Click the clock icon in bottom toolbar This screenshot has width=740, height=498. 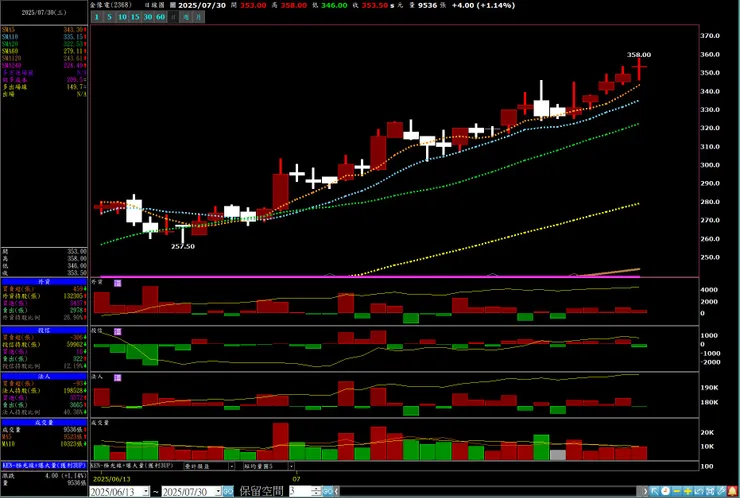point(665,491)
